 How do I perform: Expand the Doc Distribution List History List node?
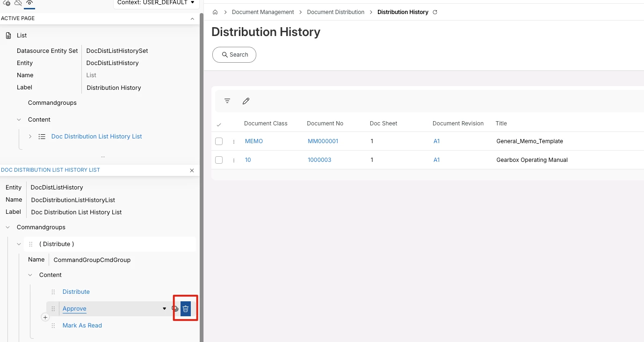(x=30, y=137)
